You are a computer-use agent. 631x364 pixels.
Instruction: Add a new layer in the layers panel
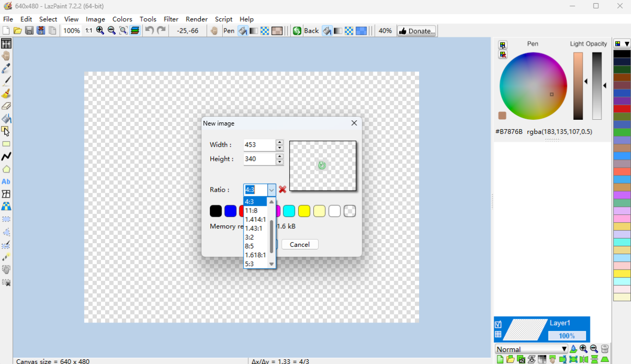pyautogui.click(x=501, y=359)
